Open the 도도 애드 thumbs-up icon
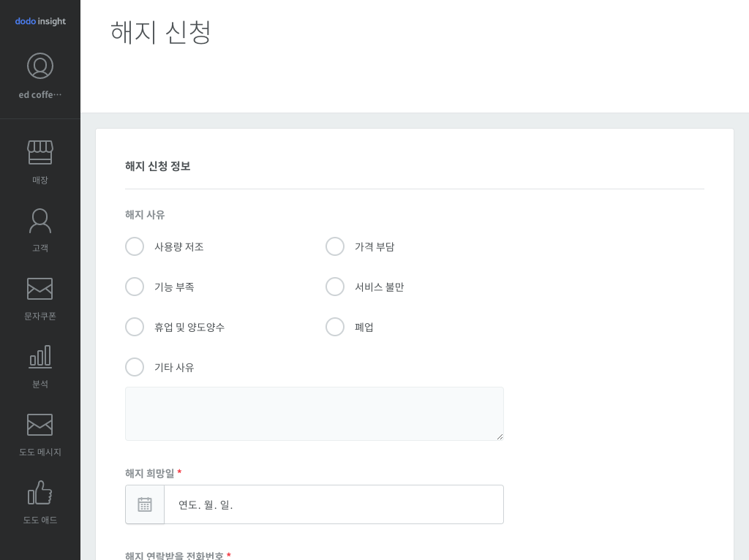749x560 pixels. pyautogui.click(x=40, y=493)
